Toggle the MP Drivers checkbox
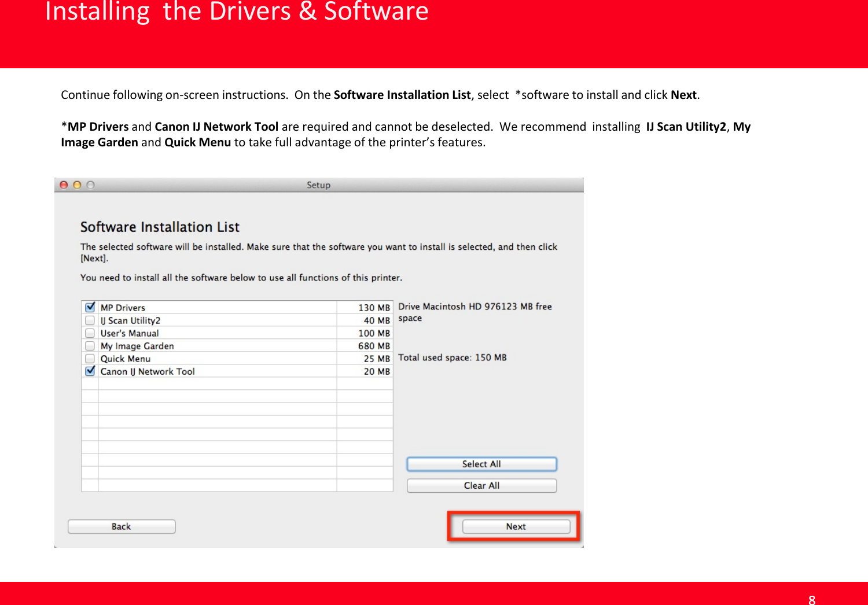868x605 pixels. (90, 307)
